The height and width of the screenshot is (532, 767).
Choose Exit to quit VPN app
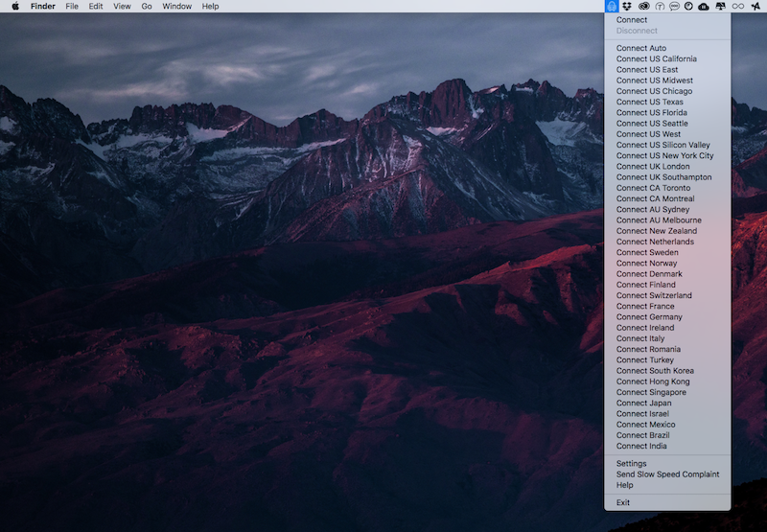point(623,502)
